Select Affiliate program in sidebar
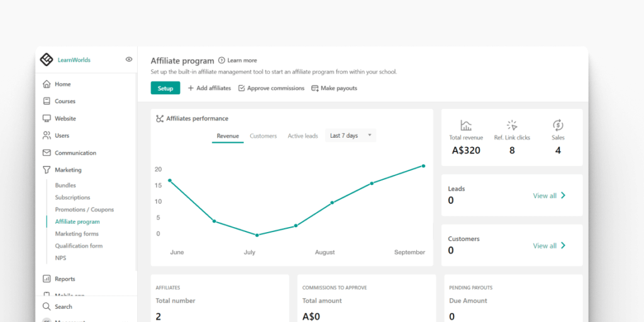The image size is (644, 322). (77, 222)
